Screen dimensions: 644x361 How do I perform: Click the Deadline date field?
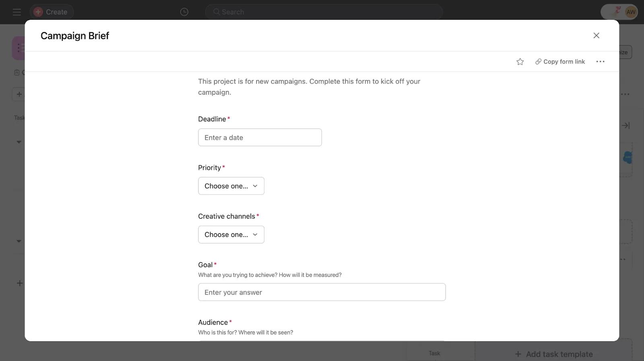tap(260, 137)
